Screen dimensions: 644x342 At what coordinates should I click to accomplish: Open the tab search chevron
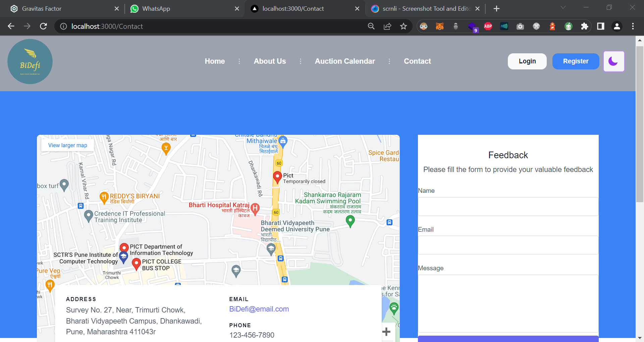[x=563, y=7]
